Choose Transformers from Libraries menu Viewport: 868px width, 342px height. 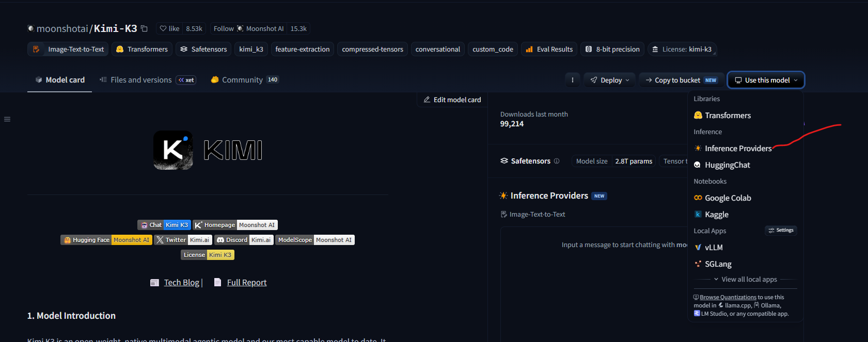(x=745, y=116)
